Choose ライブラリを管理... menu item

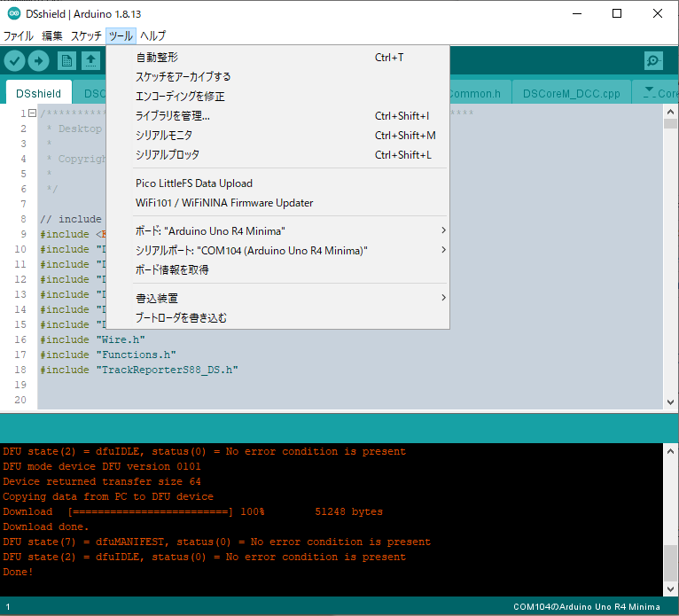click(173, 116)
